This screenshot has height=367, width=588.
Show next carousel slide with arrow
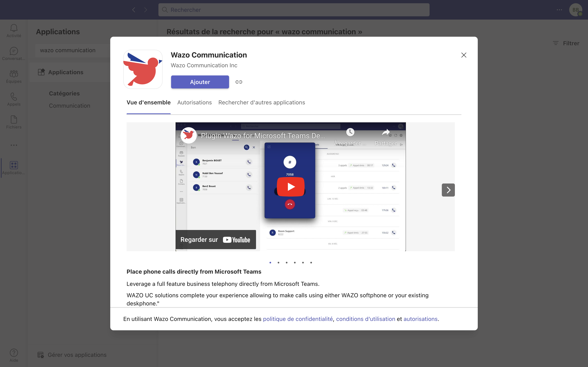448,190
